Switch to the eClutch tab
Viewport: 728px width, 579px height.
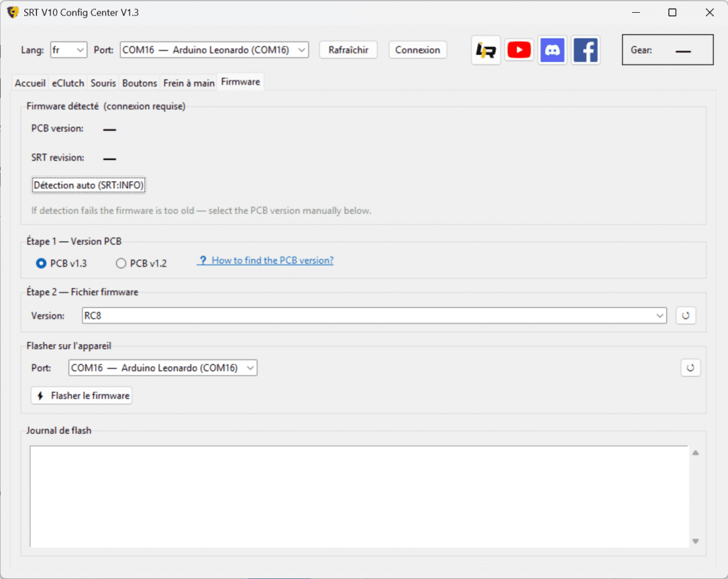pyautogui.click(x=68, y=83)
